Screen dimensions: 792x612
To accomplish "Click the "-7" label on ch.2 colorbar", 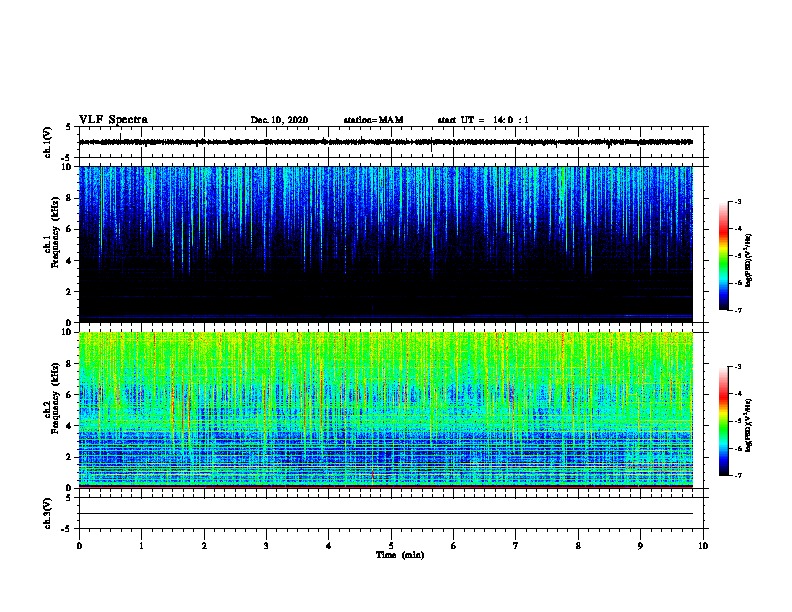I will [738, 475].
